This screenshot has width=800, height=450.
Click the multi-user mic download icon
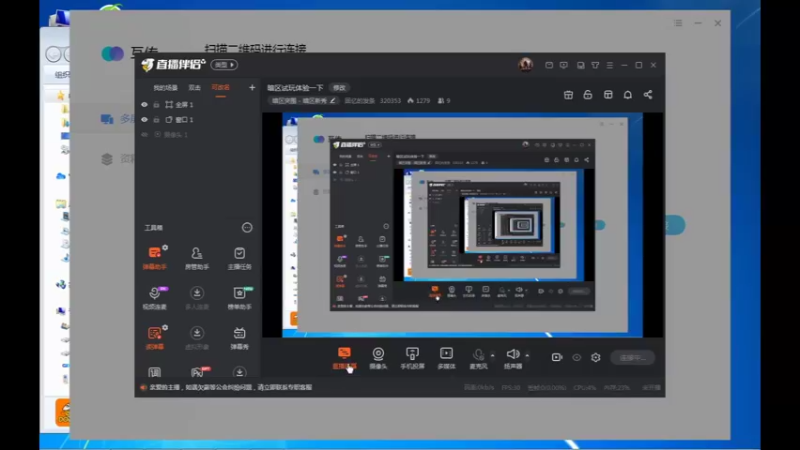pos(197,293)
